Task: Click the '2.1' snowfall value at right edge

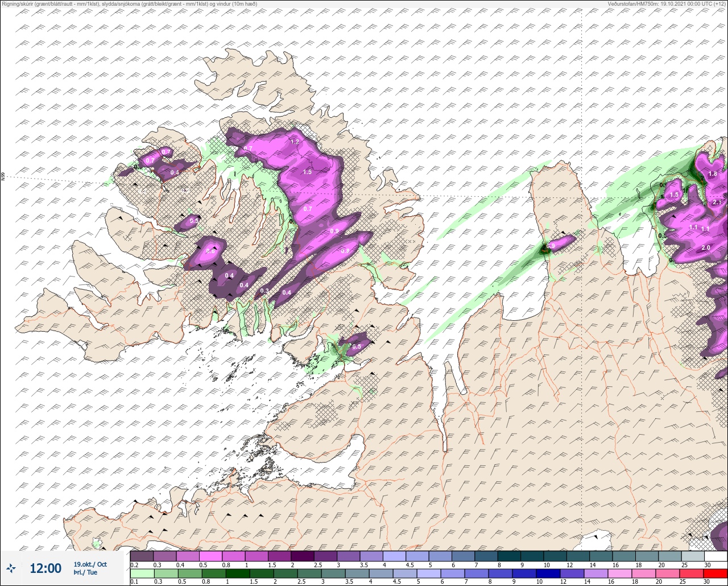Action: (x=717, y=203)
